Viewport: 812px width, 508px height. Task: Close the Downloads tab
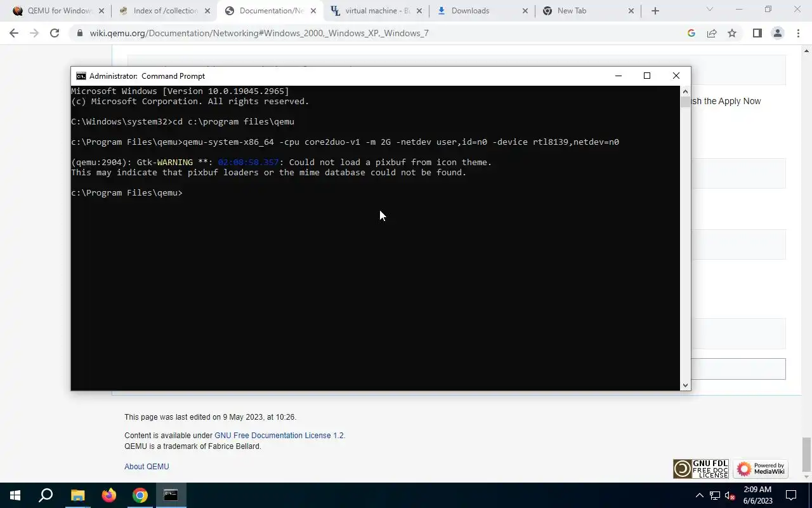(525, 11)
